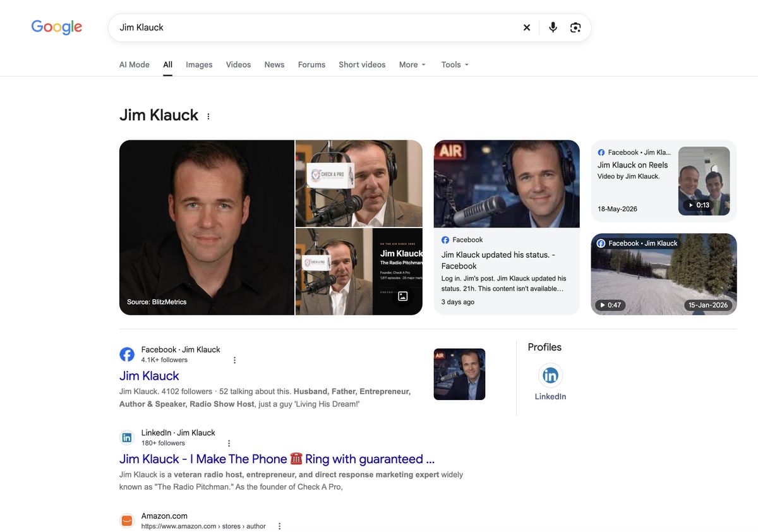Open large portrait sourced from BlitzMetrics

tap(207, 227)
